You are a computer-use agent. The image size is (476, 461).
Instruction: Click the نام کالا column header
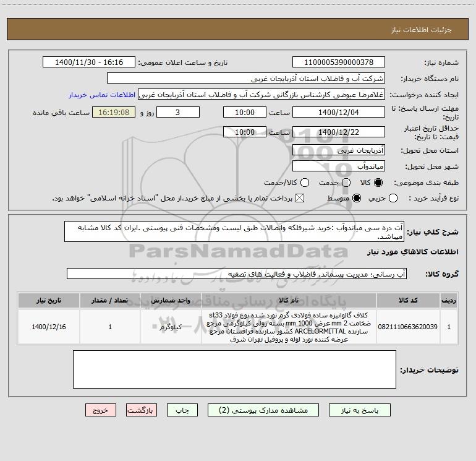coord(289,300)
